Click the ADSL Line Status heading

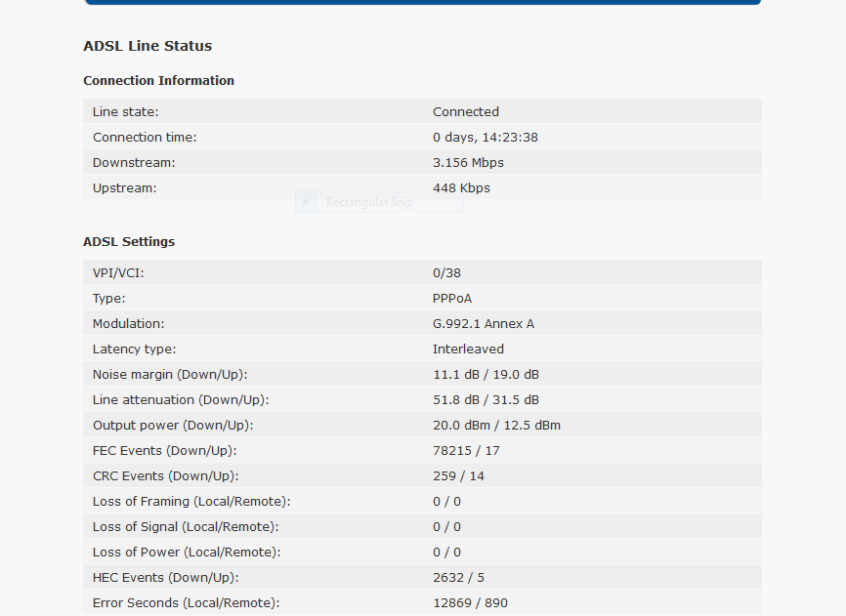[x=148, y=46]
